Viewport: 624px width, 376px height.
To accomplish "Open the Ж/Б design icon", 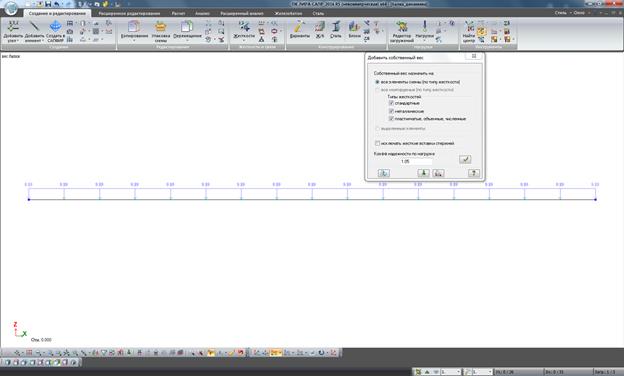I will point(320,30).
